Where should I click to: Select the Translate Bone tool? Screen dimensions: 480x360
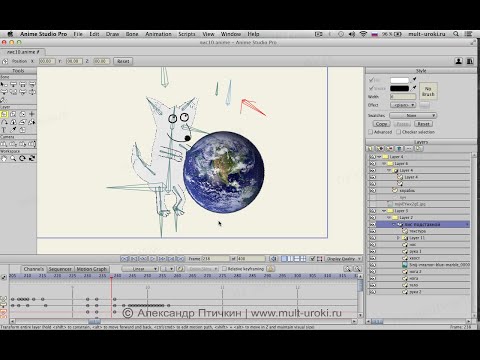(x=13, y=84)
